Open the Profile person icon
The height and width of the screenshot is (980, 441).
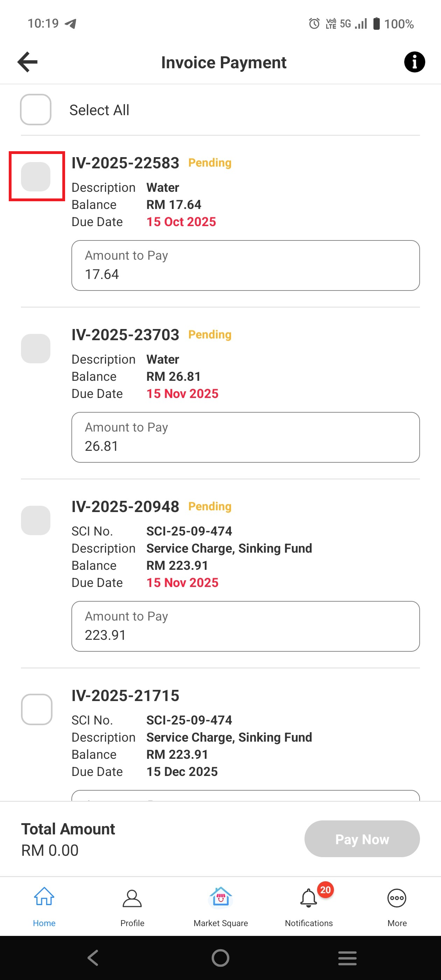132,898
